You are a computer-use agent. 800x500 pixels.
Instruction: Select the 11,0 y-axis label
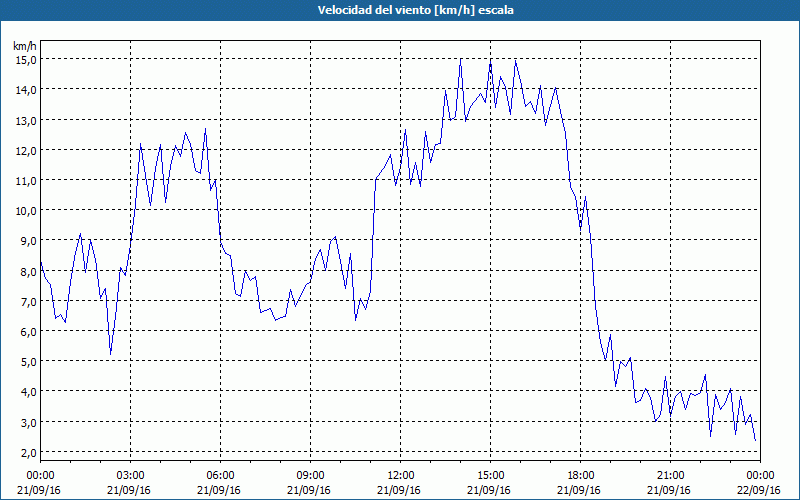point(25,181)
